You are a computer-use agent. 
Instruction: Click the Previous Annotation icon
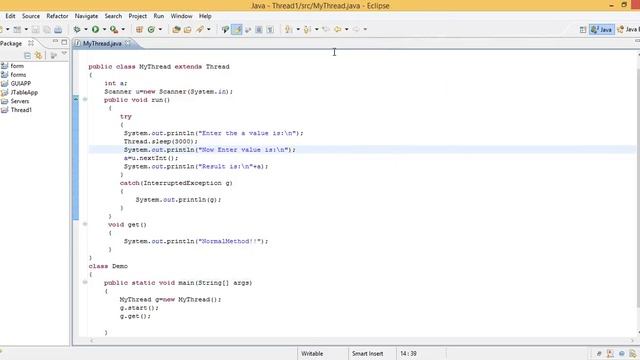(307, 29)
